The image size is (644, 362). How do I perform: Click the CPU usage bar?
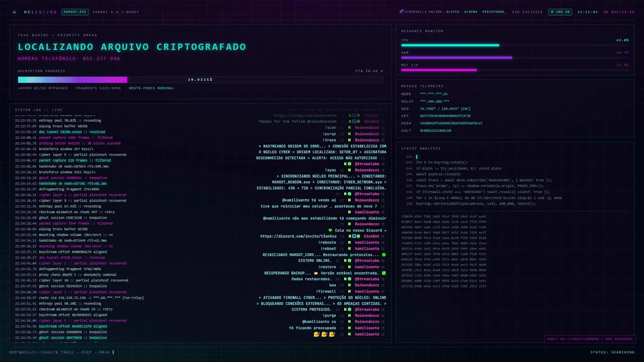tap(515, 45)
